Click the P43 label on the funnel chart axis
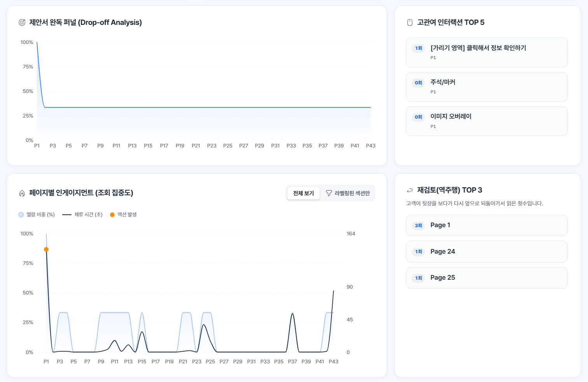The width and height of the screenshot is (588, 382). pos(371,146)
